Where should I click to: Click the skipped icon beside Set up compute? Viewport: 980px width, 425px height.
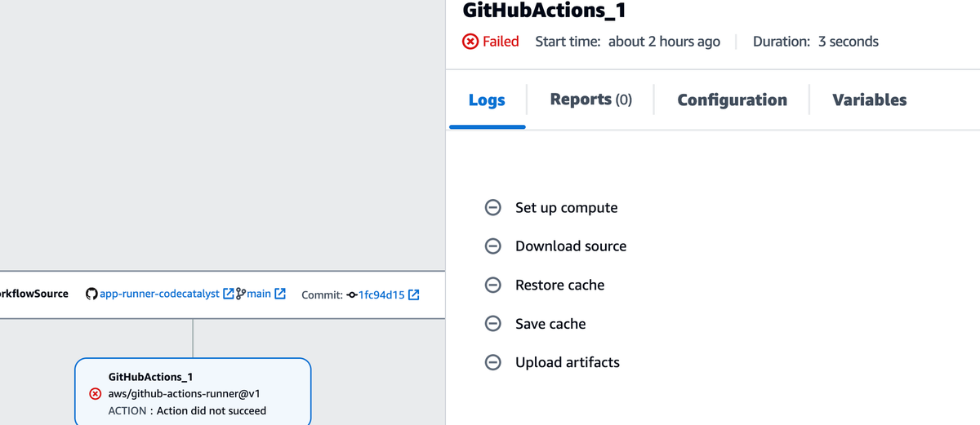(493, 208)
